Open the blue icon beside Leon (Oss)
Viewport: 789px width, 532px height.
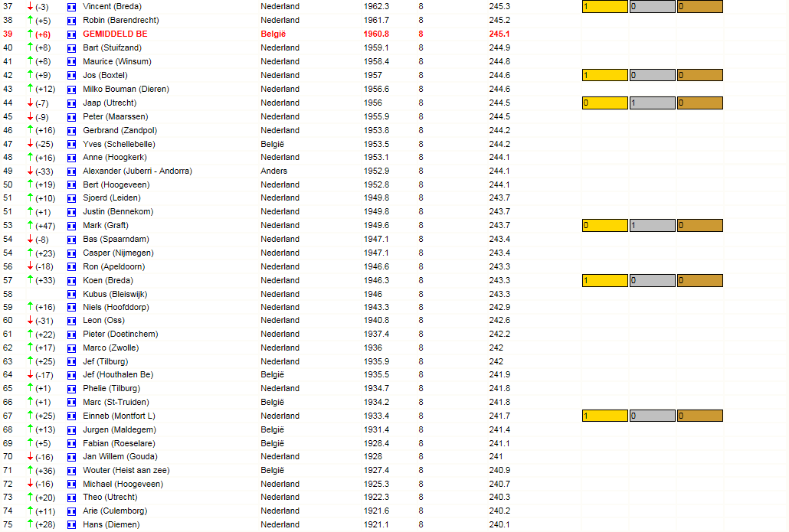point(71,321)
